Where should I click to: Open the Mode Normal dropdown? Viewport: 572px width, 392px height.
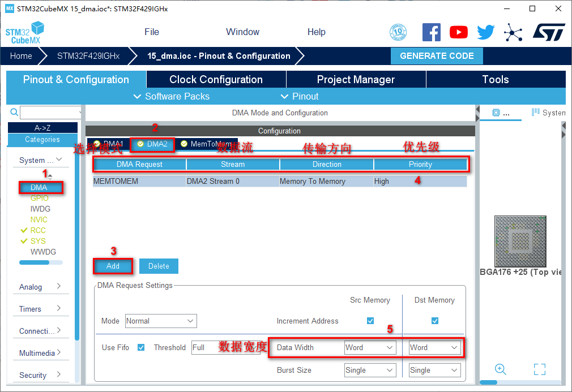[161, 321]
